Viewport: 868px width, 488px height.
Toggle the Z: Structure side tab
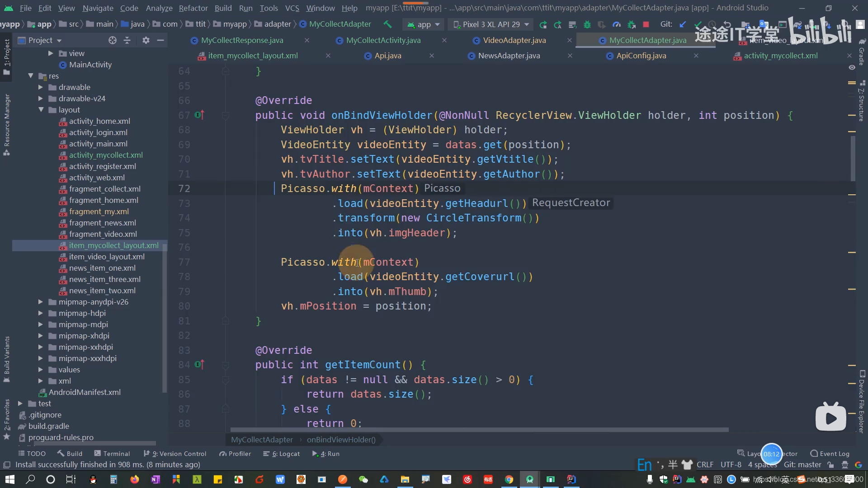pyautogui.click(x=862, y=101)
